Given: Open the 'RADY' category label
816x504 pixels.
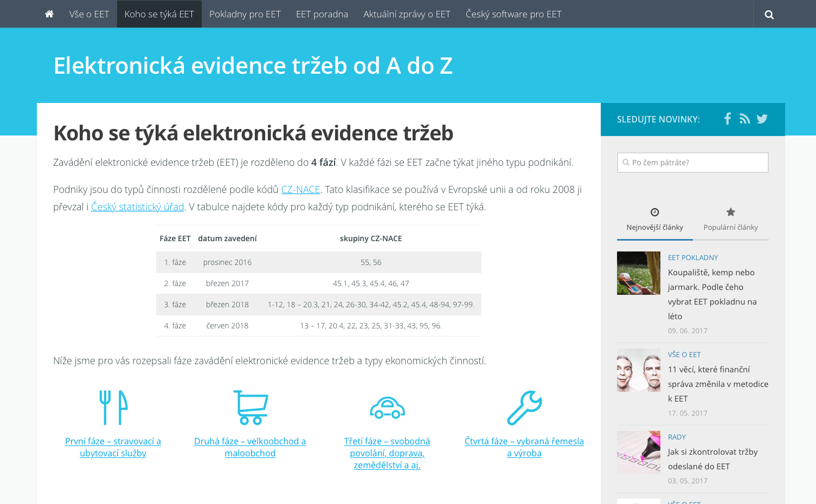Looking at the screenshot, I should pyautogui.click(x=677, y=437).
